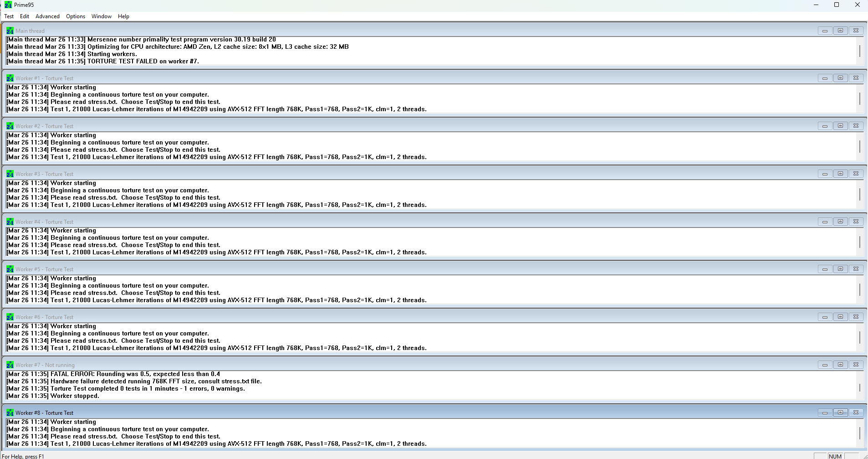
Task: Maximize the Worker #4 child window
Action: [x=840, y=222]
